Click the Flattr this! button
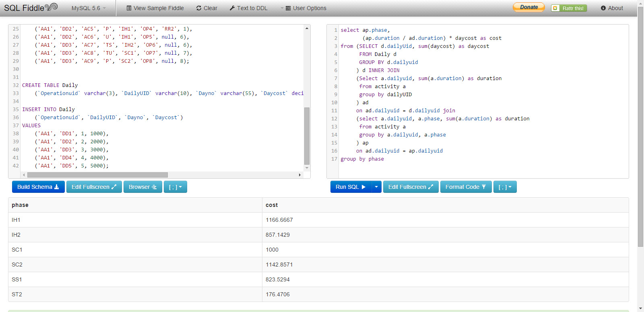 pos(569,8)
